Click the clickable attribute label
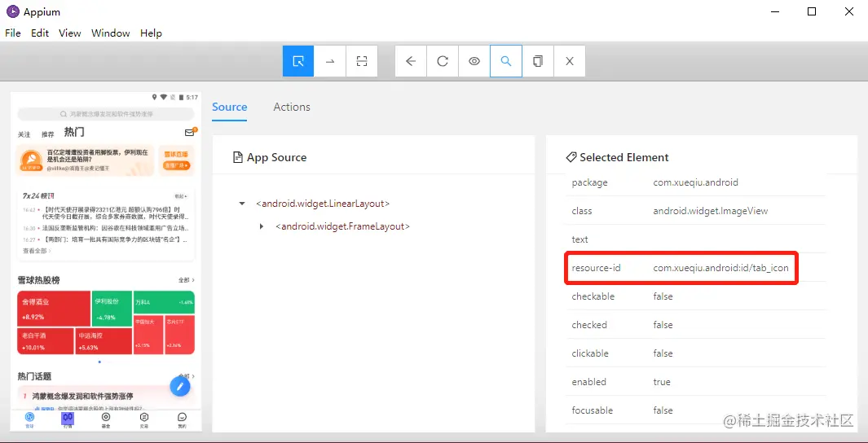This screenshot has height=443, width=868. (590, 353)
